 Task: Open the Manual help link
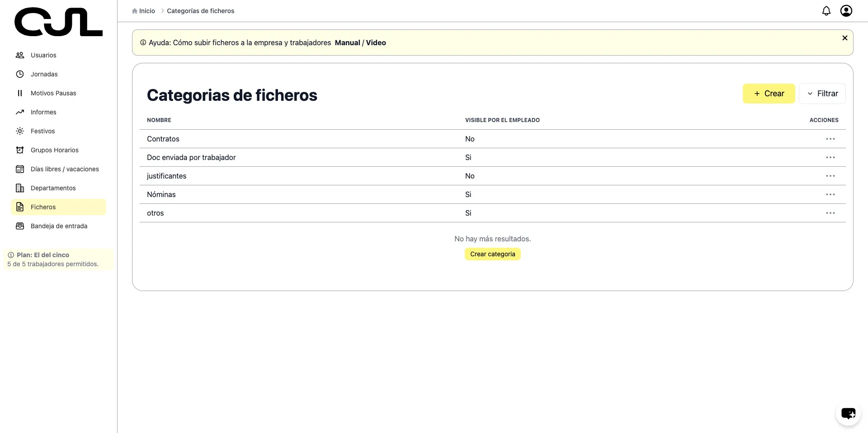tap(347, 42)
